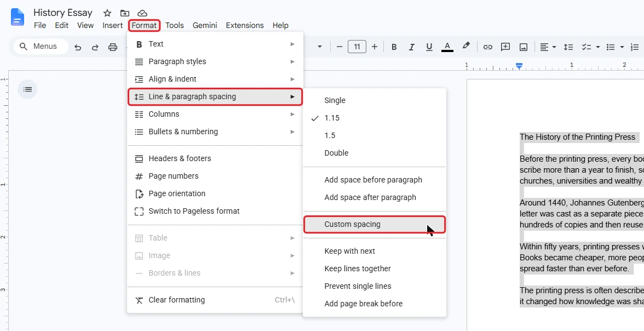Viewport: 644px width, 331px height.
Task: Click the Redo arrow in the toolbar
Action: coord(95,47)
